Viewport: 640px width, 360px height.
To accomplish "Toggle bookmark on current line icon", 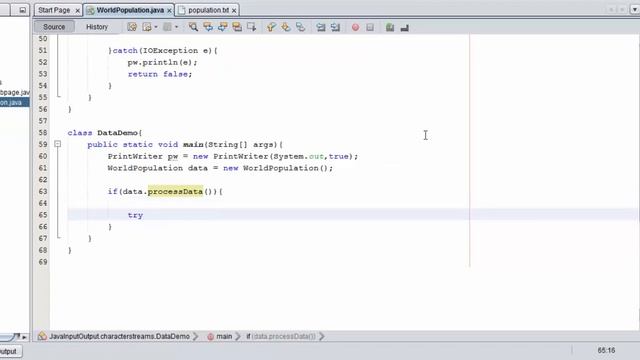I will pos(300,27).
